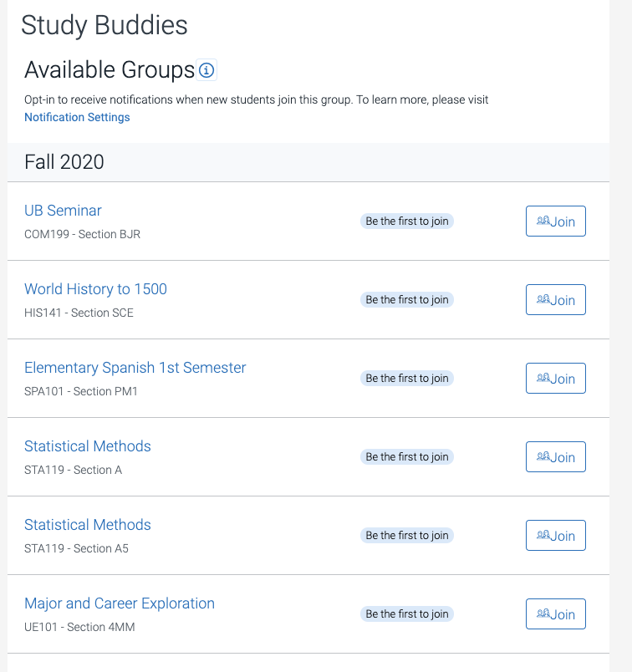Join the Statistical Methods Section A group
This screenshot has width=632, height=672.
click(556, 457)
